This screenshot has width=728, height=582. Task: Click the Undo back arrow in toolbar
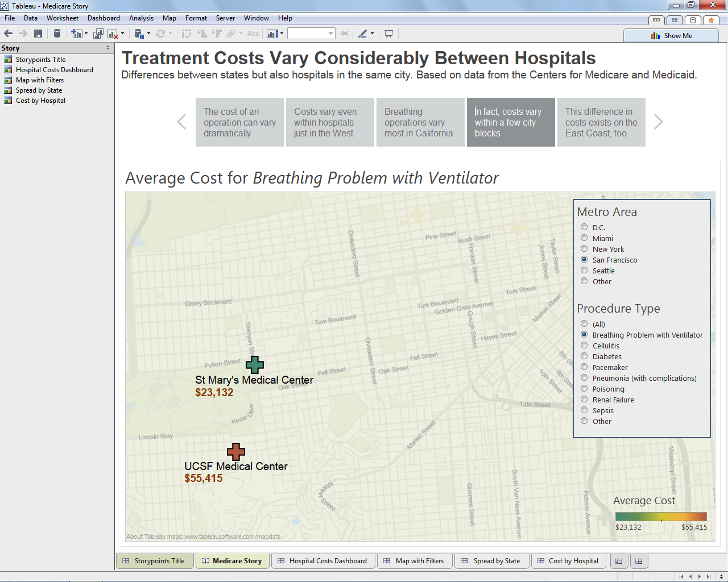9,34
